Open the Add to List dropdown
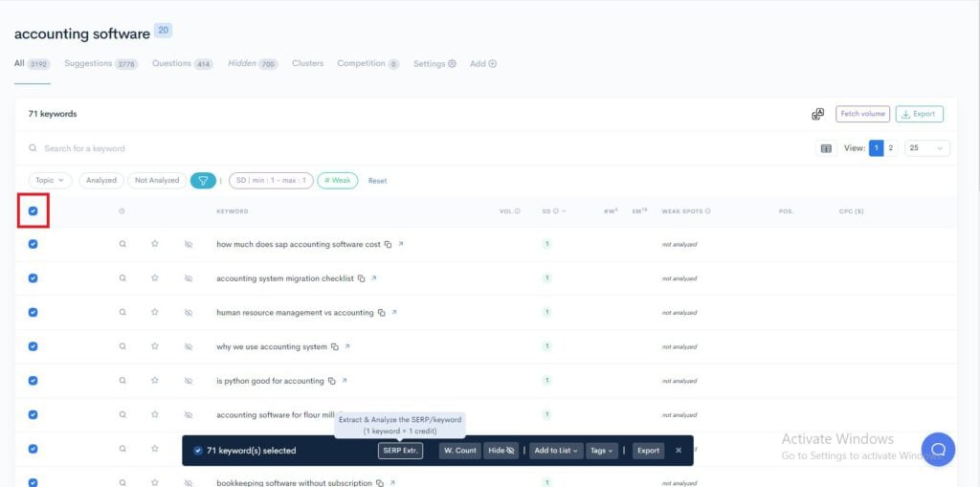Image resolution: width=980 pixels, height=487 pixels. tap(556, 450)
